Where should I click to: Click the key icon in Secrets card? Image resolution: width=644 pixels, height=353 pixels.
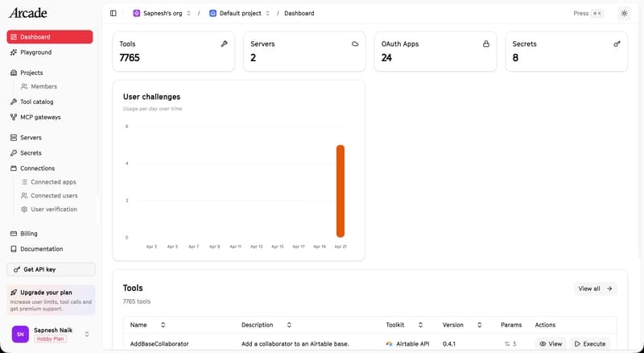pyautogui.click(x=617, y=44)
